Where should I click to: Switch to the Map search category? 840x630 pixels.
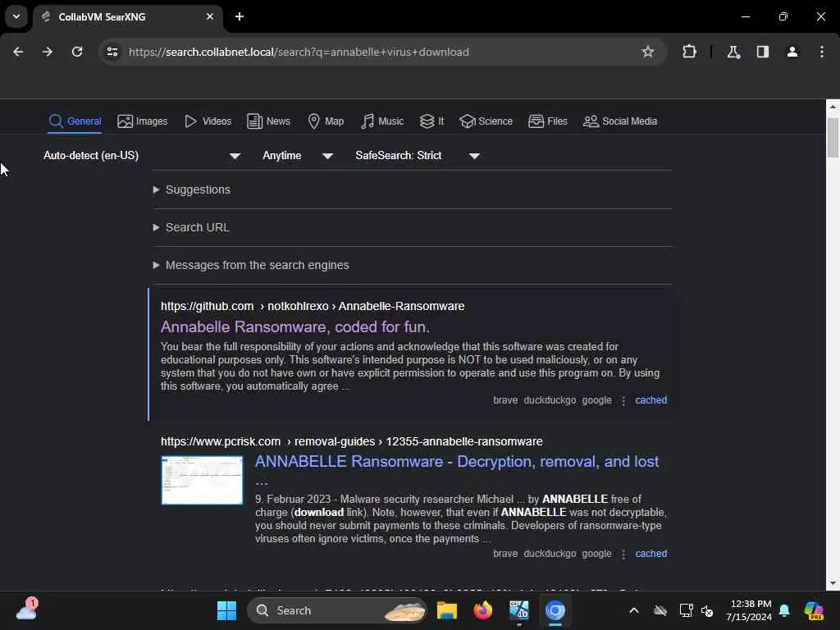[x=326, y=121]
